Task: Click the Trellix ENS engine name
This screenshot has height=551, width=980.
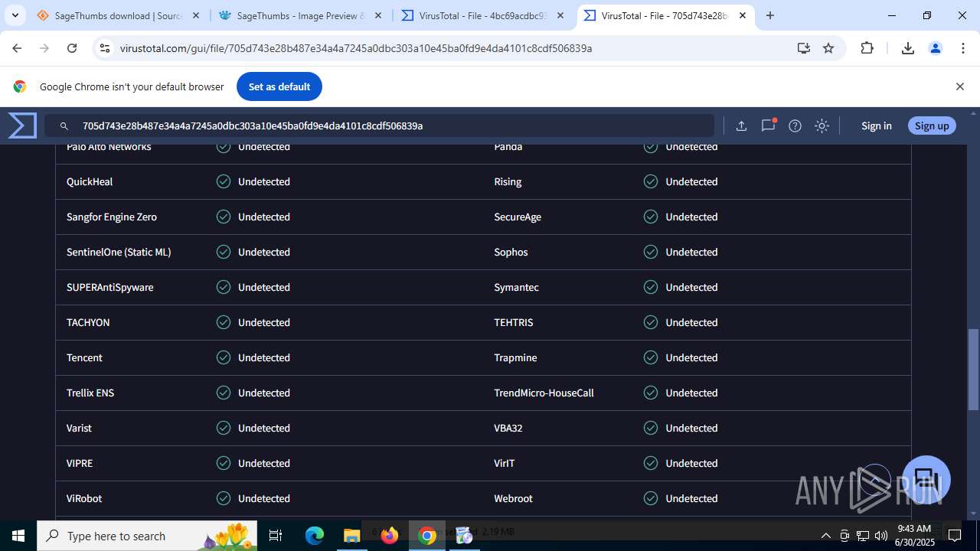Action: [x=90, y=393]
